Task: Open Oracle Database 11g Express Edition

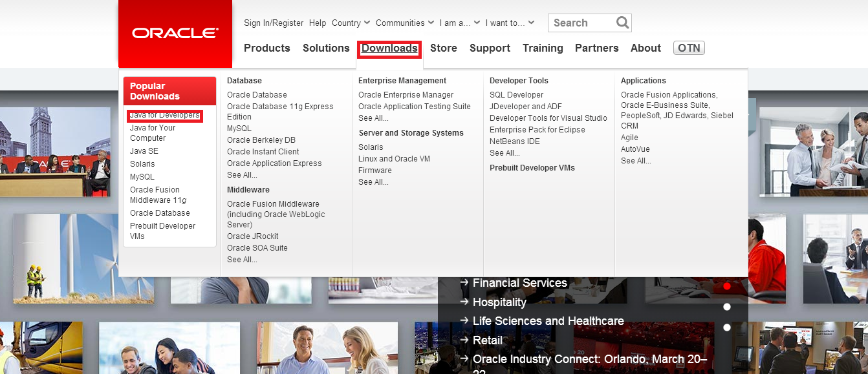Action: pyautogui.click(x=280, y=112)
